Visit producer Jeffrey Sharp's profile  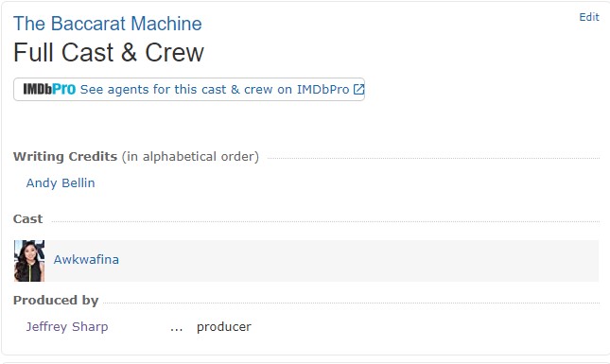point(67,327)
